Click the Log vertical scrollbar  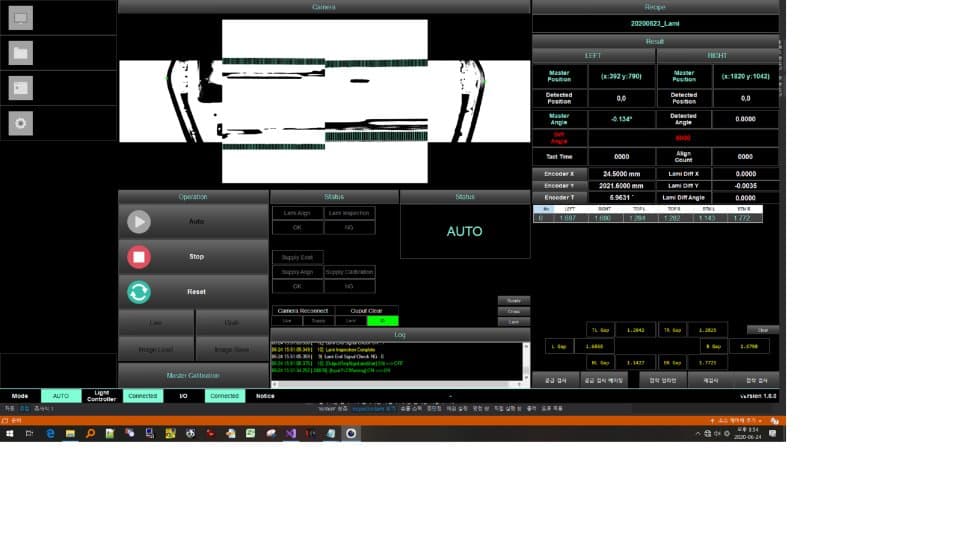[x=526, y=361]
